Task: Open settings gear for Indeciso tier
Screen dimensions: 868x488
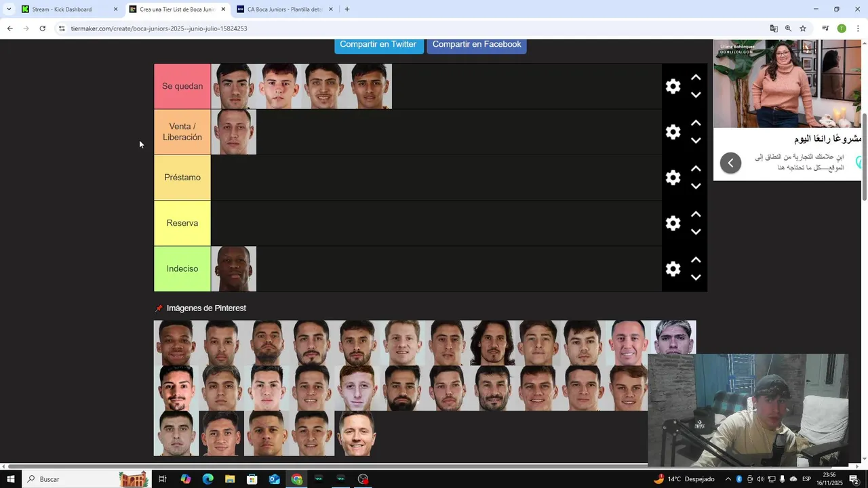Action: pyautogui.click(x=673, y=268)
